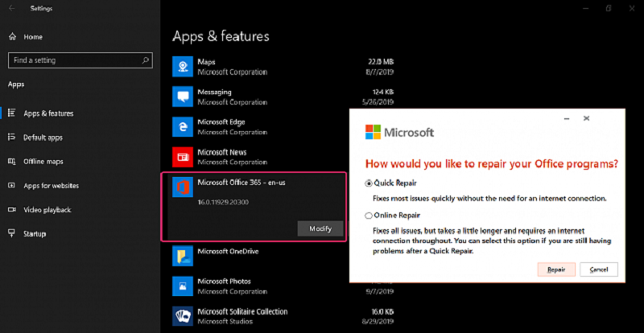Click the Modify button for Office

(320, 228)
